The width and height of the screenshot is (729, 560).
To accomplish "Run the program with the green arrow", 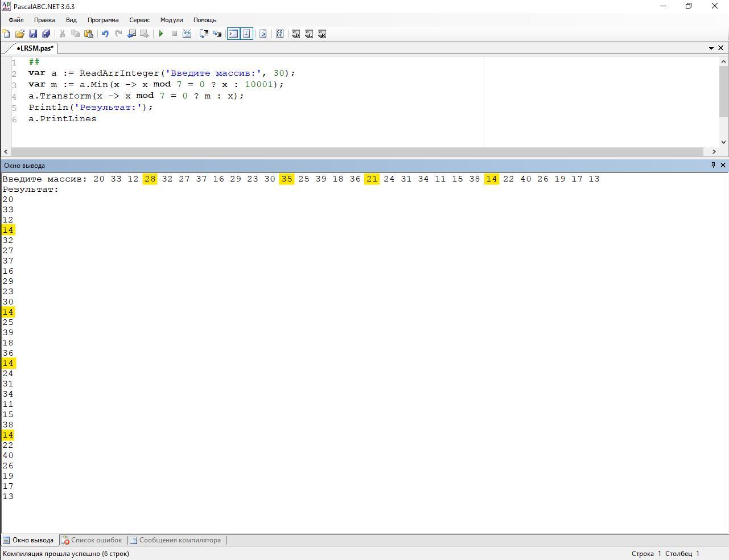I will (161, 34).
